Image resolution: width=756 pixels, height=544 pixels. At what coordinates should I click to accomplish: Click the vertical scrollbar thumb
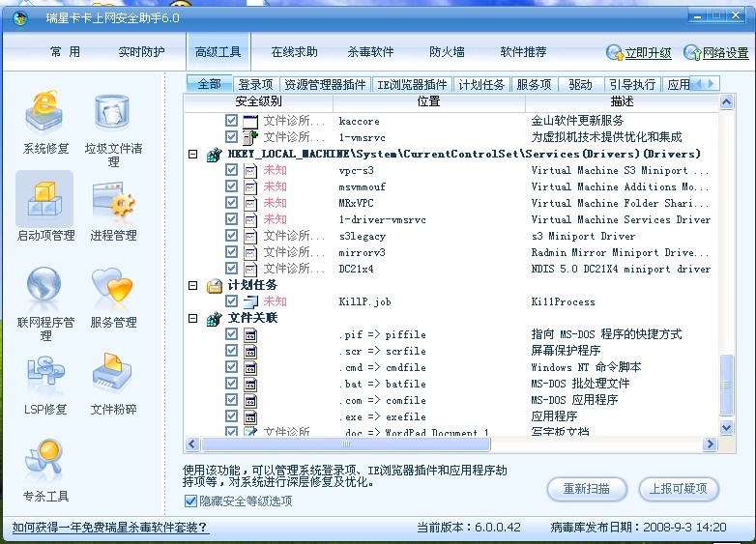point(726,385)
